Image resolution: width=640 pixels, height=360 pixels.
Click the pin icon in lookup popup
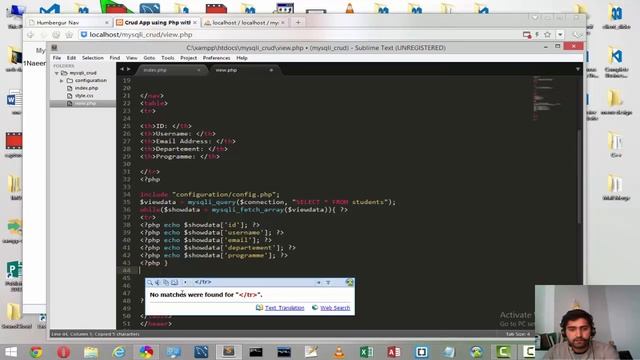pos(328,282)
